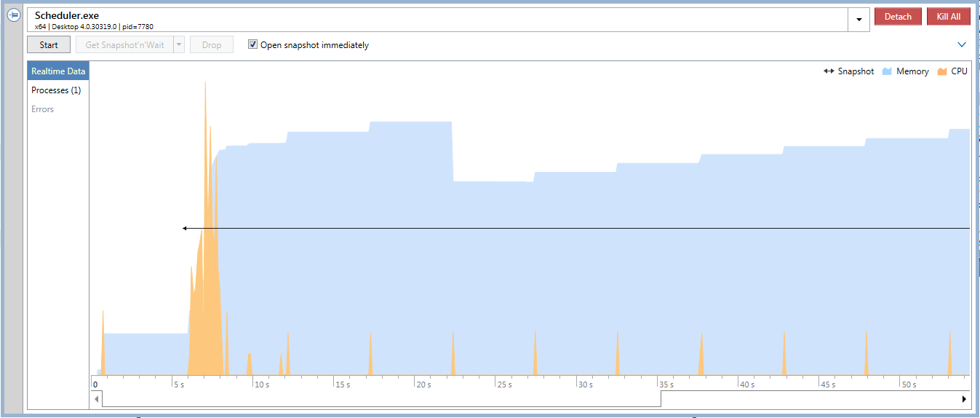Expand the blue chevron at the toolbar's right
Screen dimensions: 980x418
pyautogui.click(x=962, y=44)
